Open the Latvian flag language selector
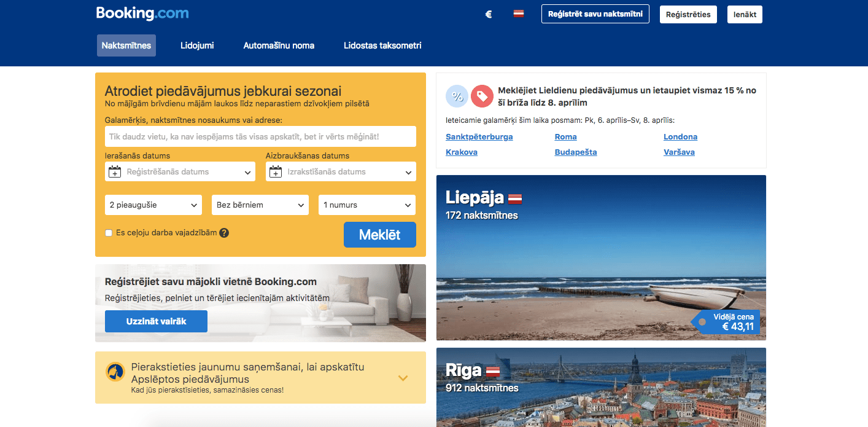Image resolution: width=868 pixels, height=427 pixels. 519,14
